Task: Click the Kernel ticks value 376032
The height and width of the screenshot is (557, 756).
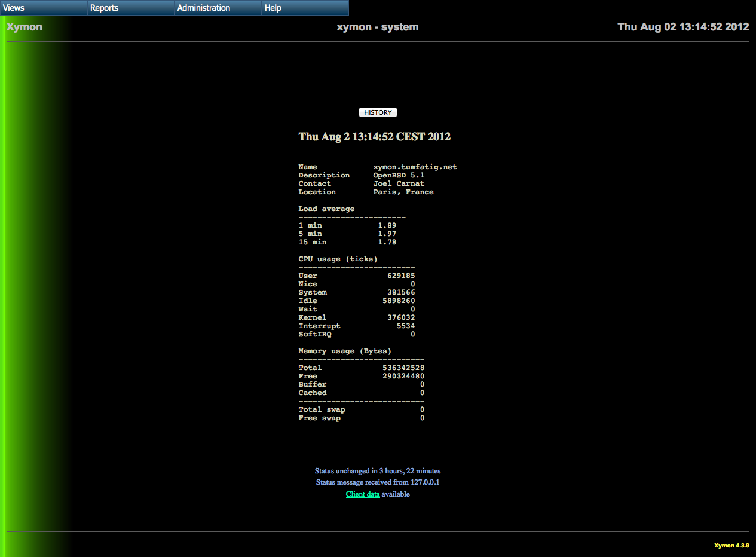Action: click(x=401, y=317)
